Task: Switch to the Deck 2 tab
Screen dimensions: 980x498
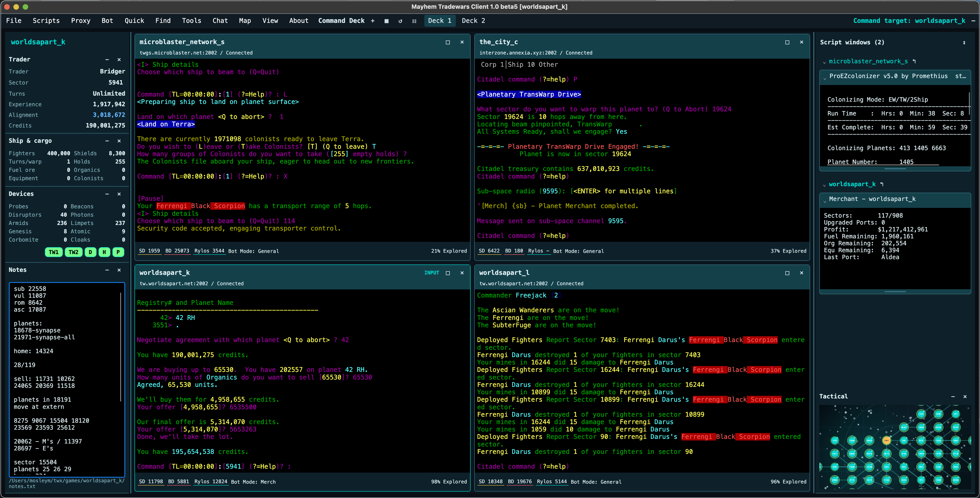Action: (x=473, y=21)
